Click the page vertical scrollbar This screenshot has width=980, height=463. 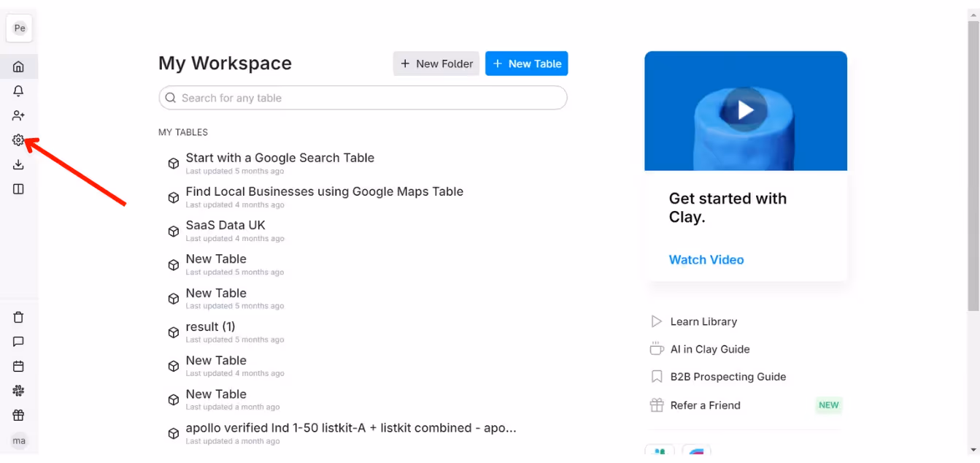[973, 165]
